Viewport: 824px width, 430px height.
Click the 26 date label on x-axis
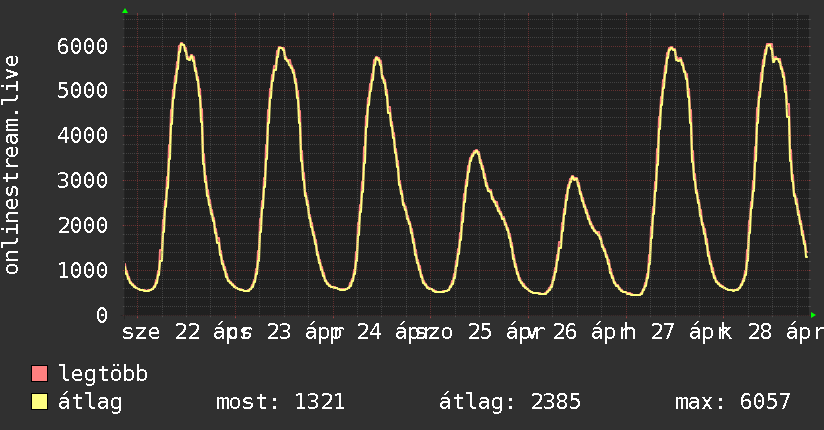click(565, 332)
